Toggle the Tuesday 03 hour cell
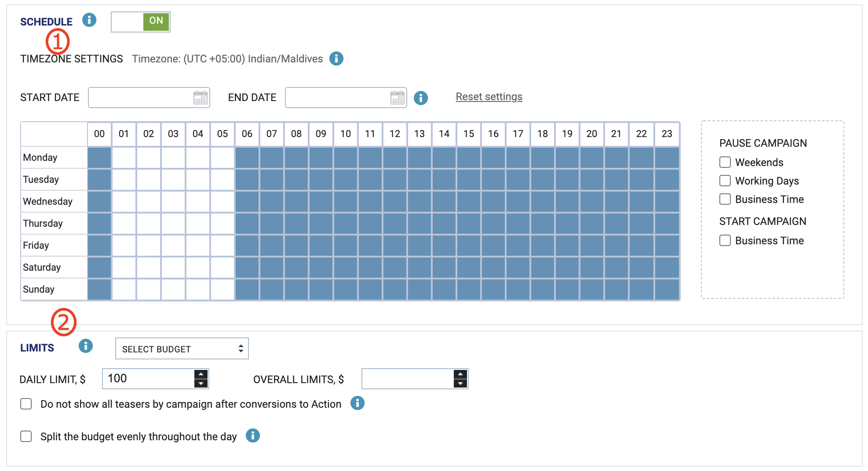 click(x=173, y=180)
